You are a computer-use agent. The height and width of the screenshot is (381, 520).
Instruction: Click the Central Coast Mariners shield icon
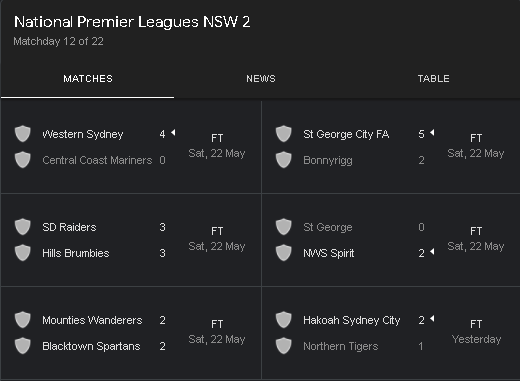[23, 160]
